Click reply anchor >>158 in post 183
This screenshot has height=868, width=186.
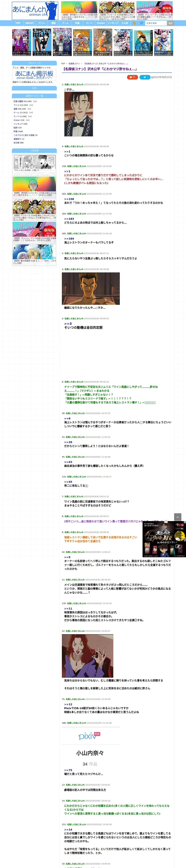click(x=69, y=199)
